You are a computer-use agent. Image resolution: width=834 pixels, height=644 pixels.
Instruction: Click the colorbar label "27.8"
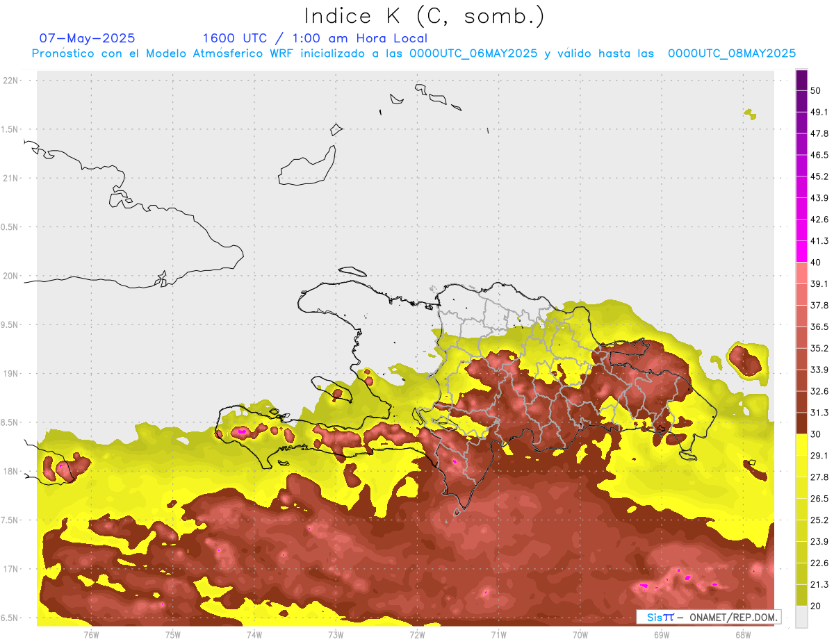819,477
